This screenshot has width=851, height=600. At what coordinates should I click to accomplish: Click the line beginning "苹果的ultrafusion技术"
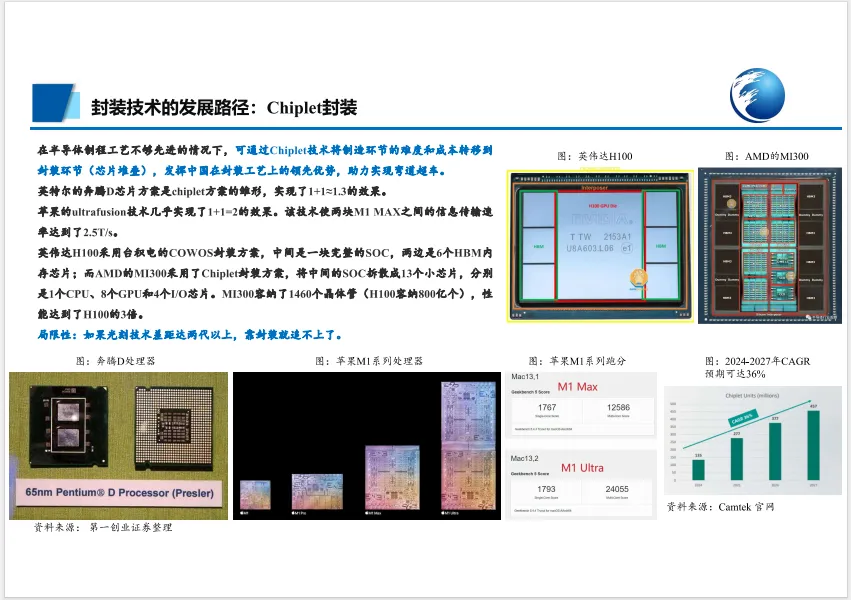tap(265, 212)
